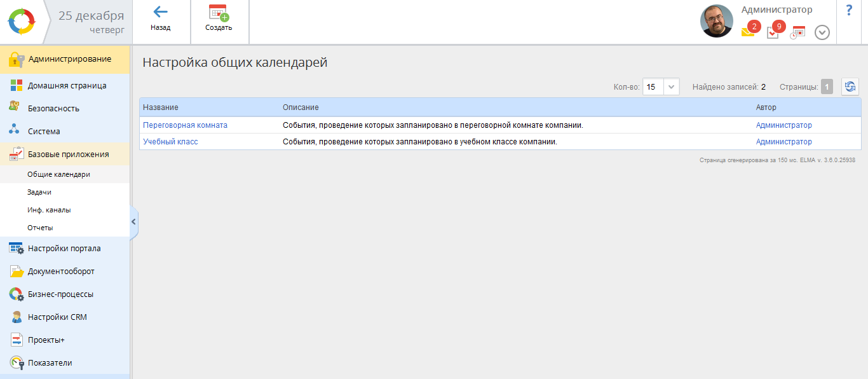
Task: Click description text of Учебный класс row
Action: (x=420, y=142)
